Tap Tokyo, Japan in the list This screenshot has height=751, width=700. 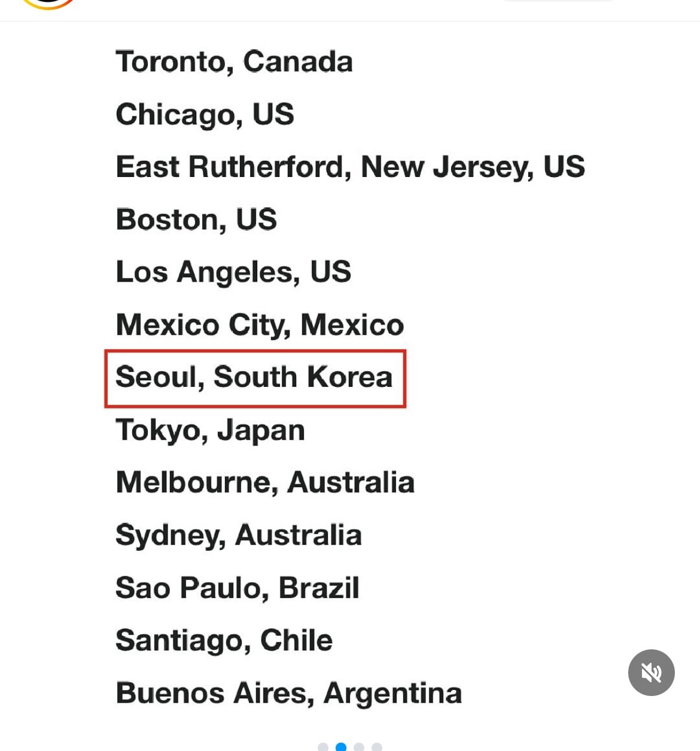pyautogui.click(x=210, y=431)
